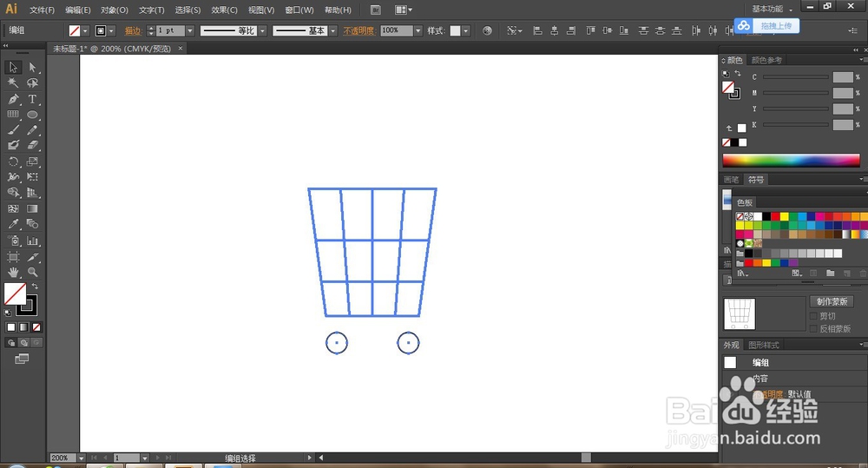Select the Eraser tool
This screenshot has width=868, height=468.
[33, 145]
